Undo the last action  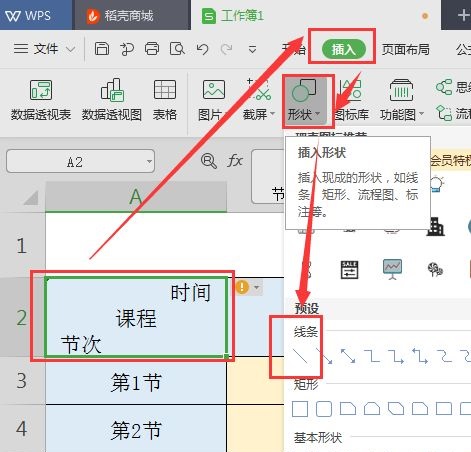tap(202, 49)
